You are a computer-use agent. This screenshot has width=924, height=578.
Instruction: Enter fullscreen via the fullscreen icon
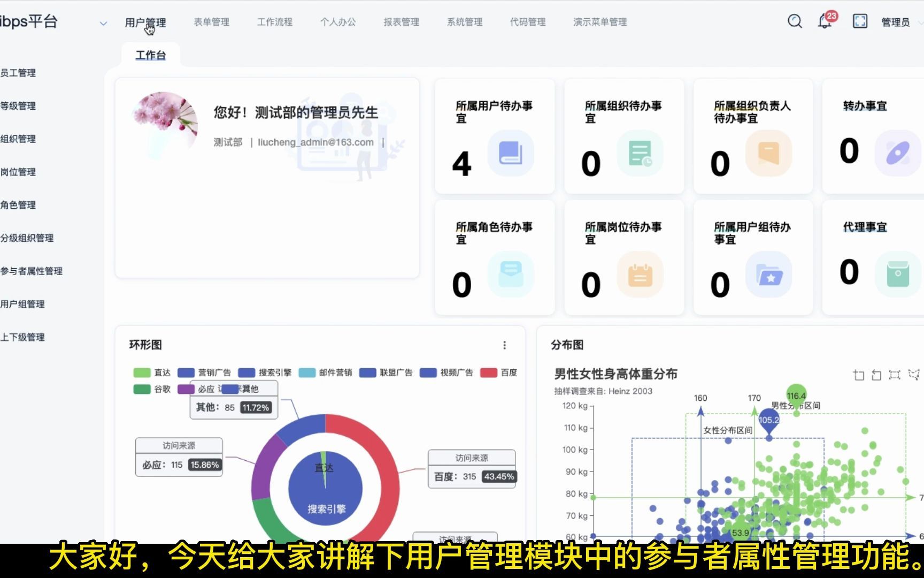pos(860,21)
